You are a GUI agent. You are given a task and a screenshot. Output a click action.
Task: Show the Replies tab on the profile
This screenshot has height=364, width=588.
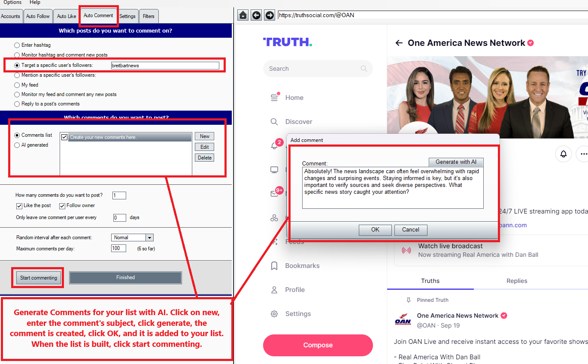[x=517, y=281]
